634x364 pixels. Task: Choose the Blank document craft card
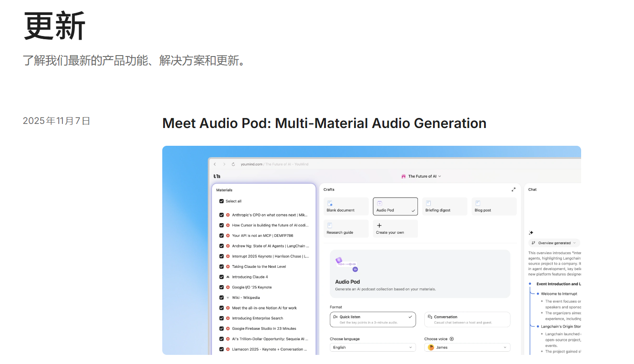346,206
